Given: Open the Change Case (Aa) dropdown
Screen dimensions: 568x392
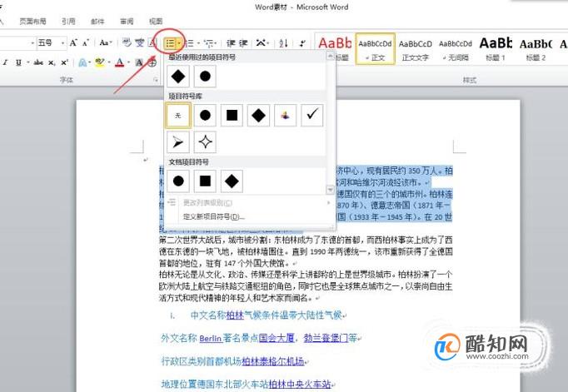Looking at the screenshot, I should pos(106,43).
